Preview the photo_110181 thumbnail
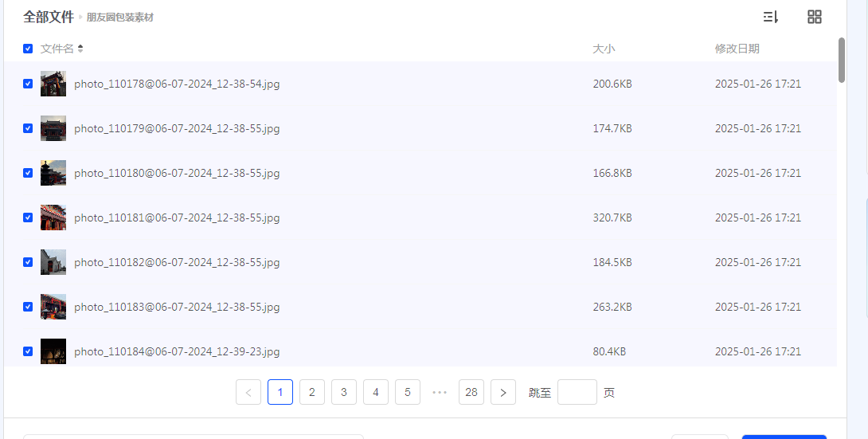 [53, 218]
